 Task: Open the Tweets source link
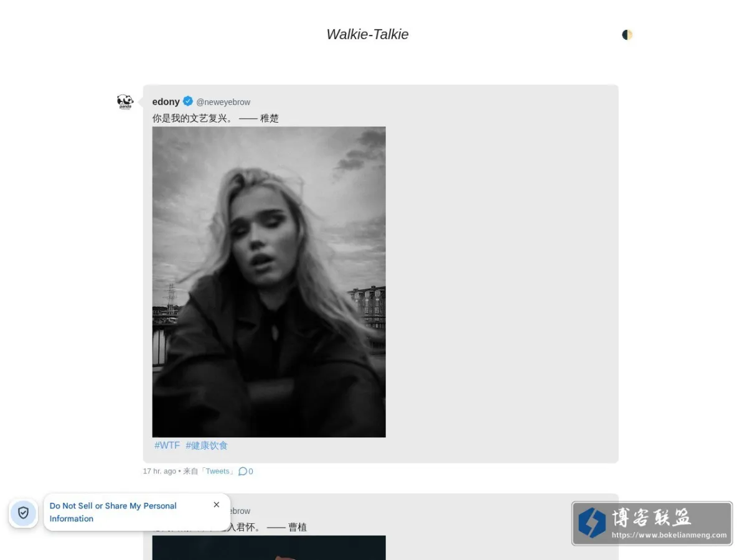pos(218,471)
